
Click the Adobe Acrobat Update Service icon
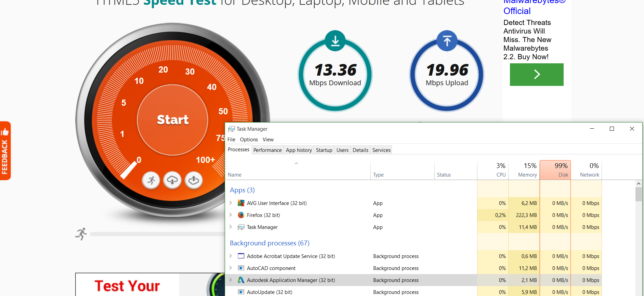[241, 256]
